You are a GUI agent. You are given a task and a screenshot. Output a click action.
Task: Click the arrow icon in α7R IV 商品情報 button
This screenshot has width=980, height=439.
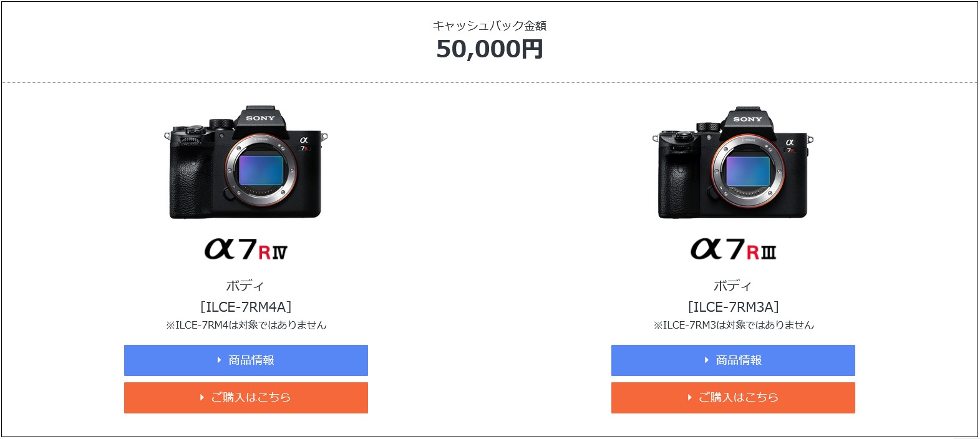click(219, 360)
